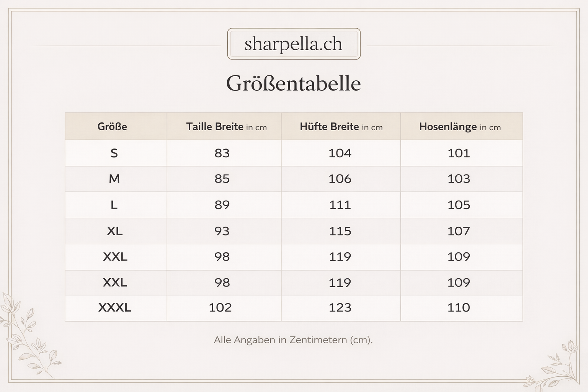
Task: Select the Größe column header
Action: click(x=112, y=127)
